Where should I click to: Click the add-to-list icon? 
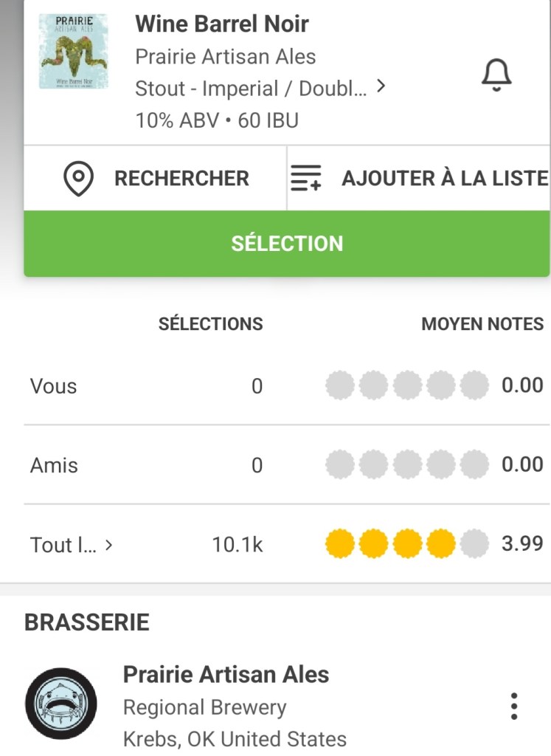(306, 179)
